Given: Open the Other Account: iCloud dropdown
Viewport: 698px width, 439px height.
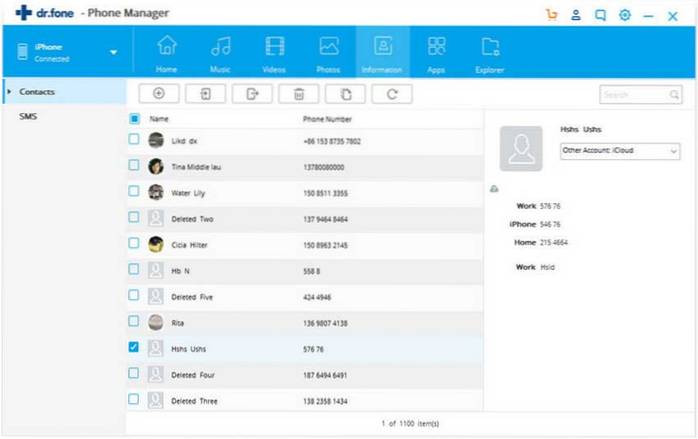Looking at the screenshot, I should coord(620,151).
